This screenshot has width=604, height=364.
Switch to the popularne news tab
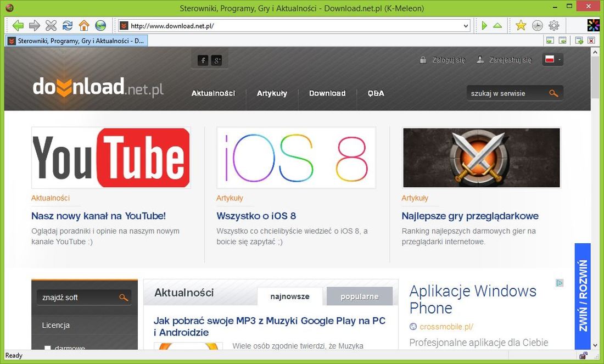pyautogui.click(x=360, y=296)
